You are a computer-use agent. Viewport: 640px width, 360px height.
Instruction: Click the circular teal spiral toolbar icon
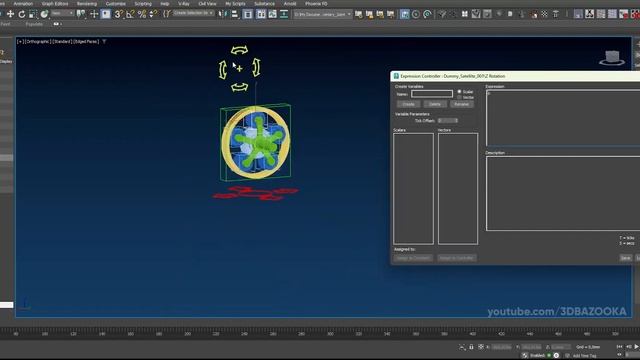tap(427, 14)
